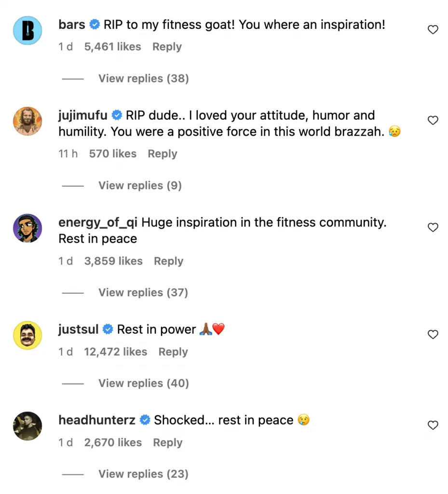
Task: Open justsul's yellow avatar
Action: (27, 335)
